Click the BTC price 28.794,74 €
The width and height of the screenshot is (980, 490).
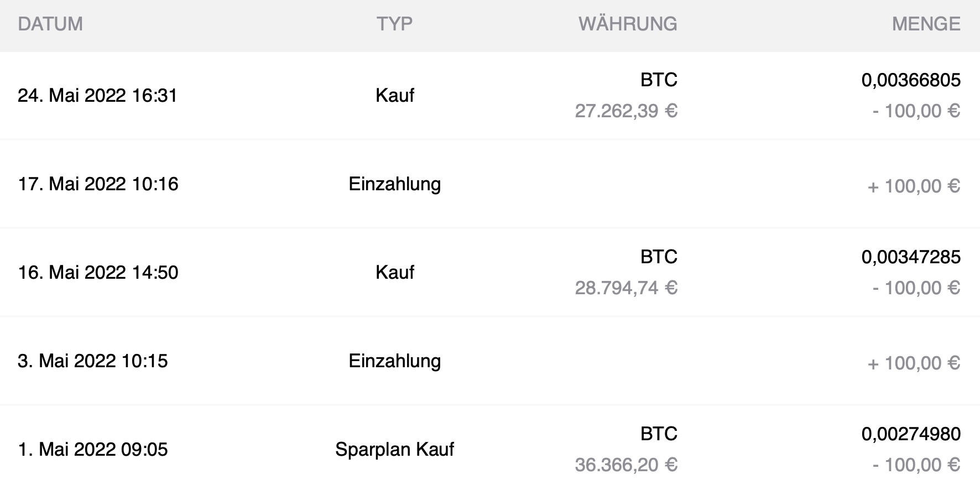pos(626,288)
